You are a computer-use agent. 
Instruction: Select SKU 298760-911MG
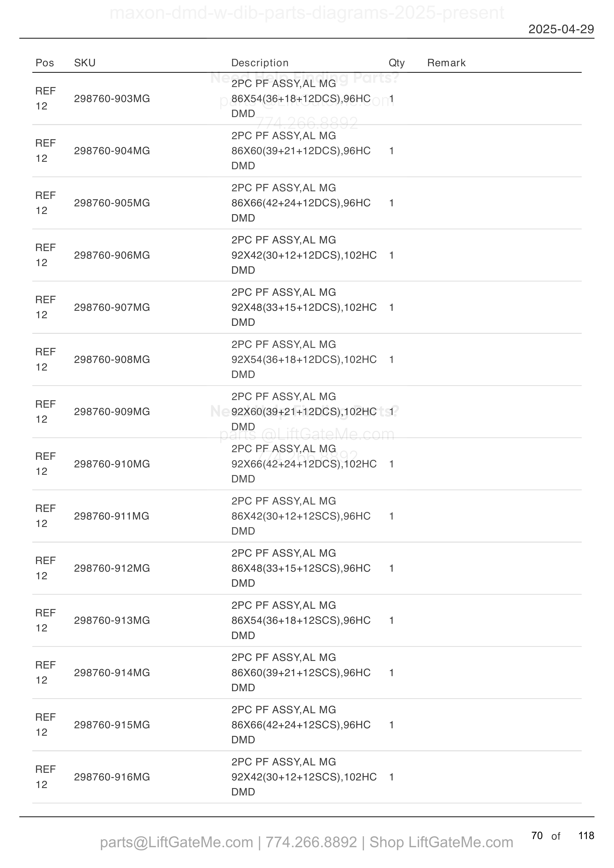[x=112, y=516]
